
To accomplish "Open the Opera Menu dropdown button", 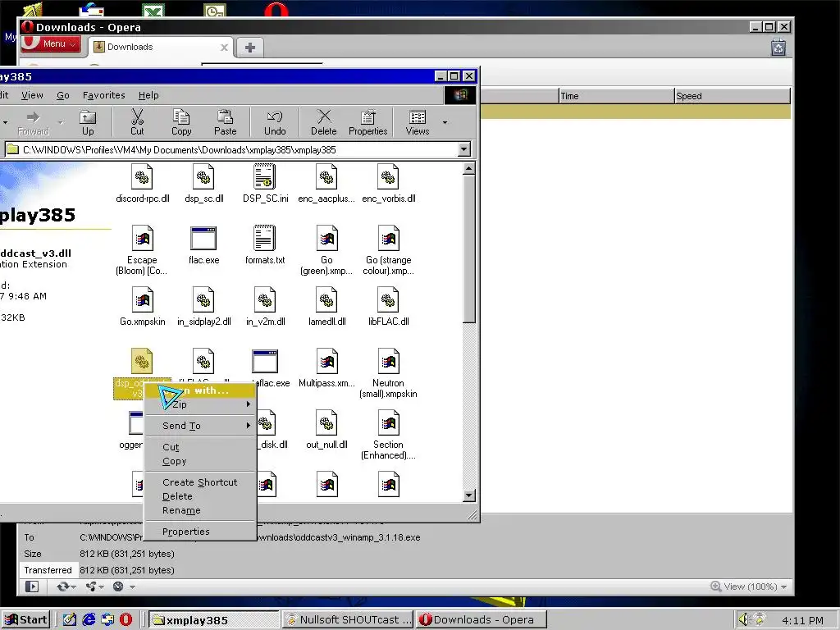I will point(52,44).
